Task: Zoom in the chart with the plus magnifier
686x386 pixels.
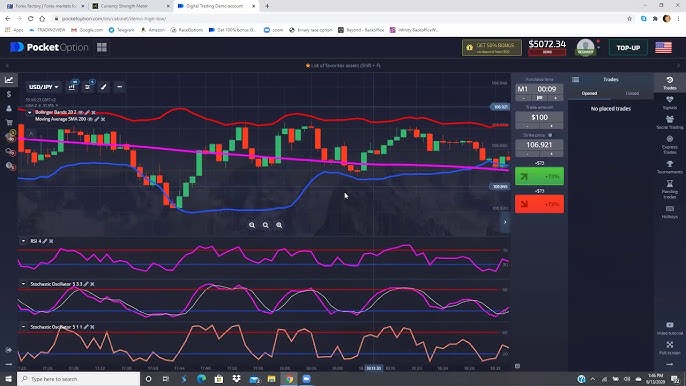Action: (x=279, y=225)
